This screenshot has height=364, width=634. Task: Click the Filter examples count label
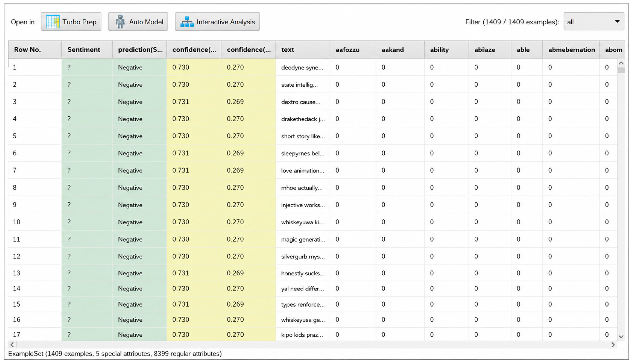tap(512, 22)
